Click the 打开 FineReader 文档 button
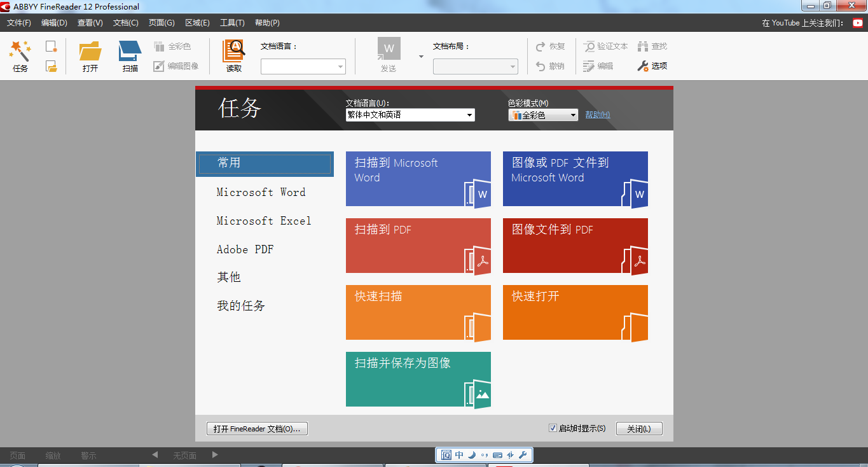 pos(258,429)
